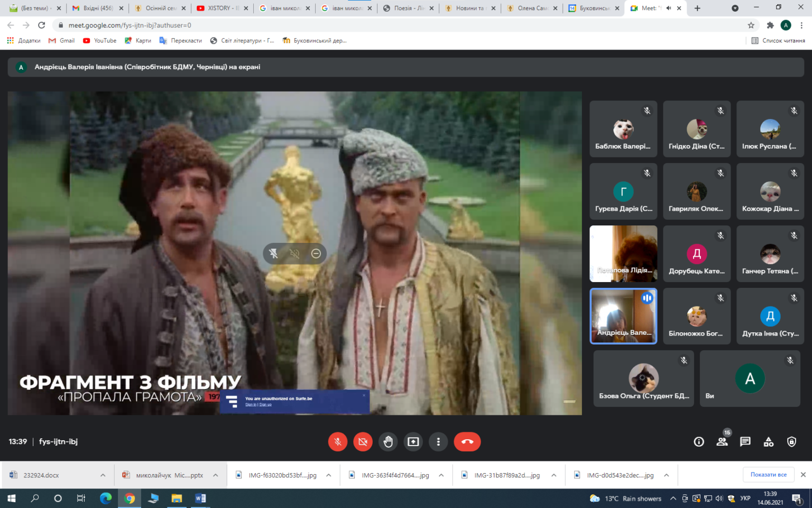Open Word from taskbar

(x=200, y=498)
